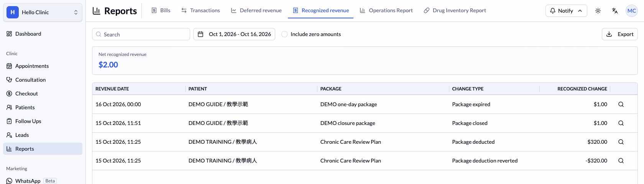The image size is (644, 184).
Task: Switch to the Bills tab
Action: pyautogui.click(x=161, y=10)
